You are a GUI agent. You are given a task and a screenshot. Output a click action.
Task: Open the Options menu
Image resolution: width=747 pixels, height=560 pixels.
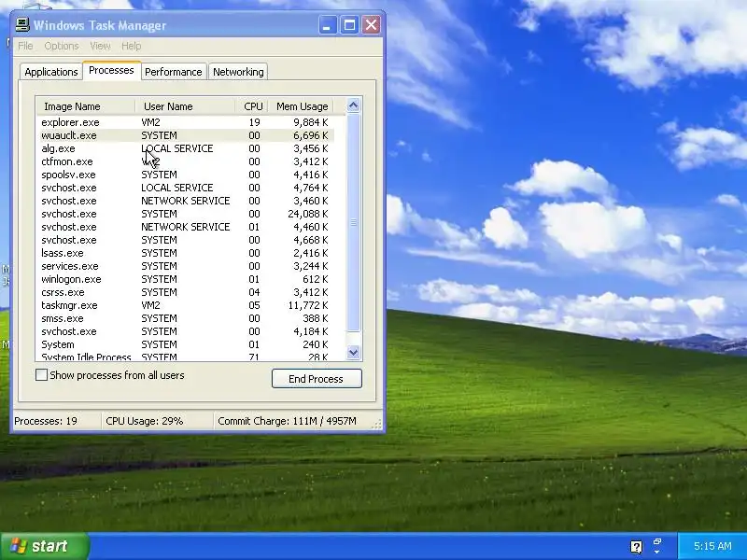pyautogui.click(x=62, y=46)
